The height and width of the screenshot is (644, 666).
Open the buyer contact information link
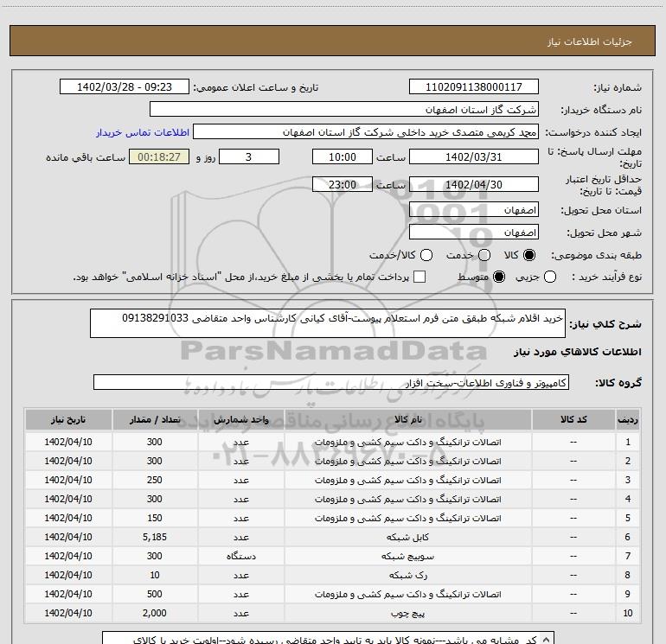(143, 132)
